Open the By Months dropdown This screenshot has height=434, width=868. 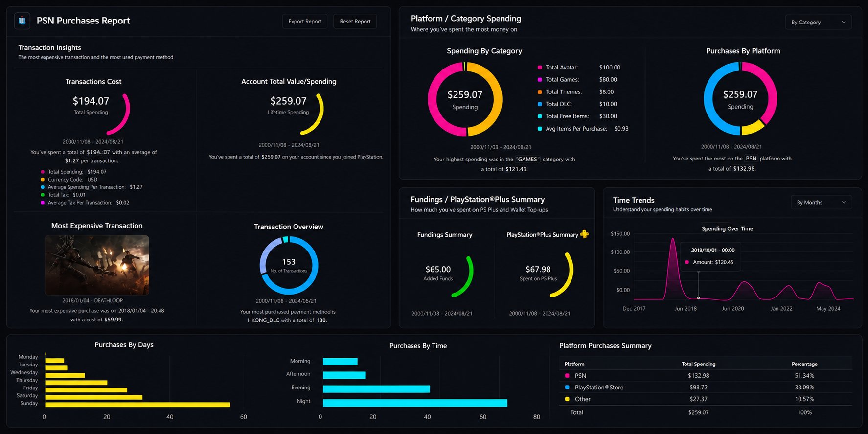pos(821,202)
